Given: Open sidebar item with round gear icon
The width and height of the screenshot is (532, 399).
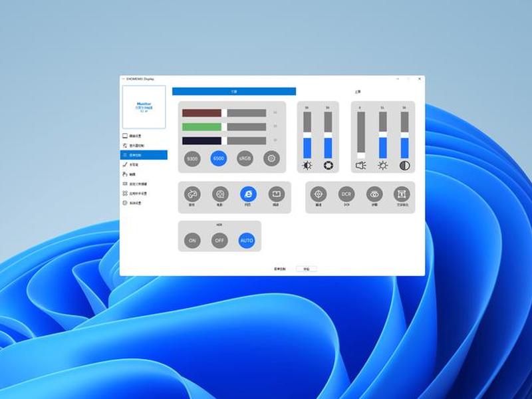Looking at the screenshot, I should 144,203.
